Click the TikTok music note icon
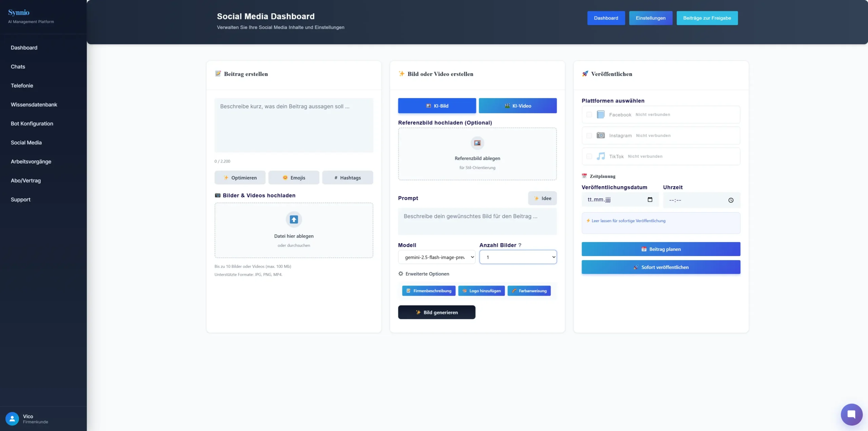The image size is (868, 431). [x=600, y=156]
